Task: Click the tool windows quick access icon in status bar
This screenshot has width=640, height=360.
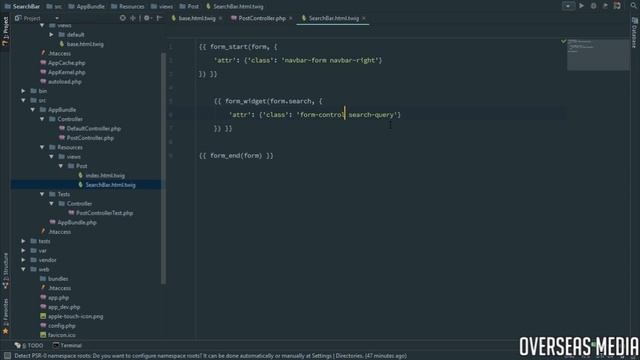Action: tap(7, 356)
